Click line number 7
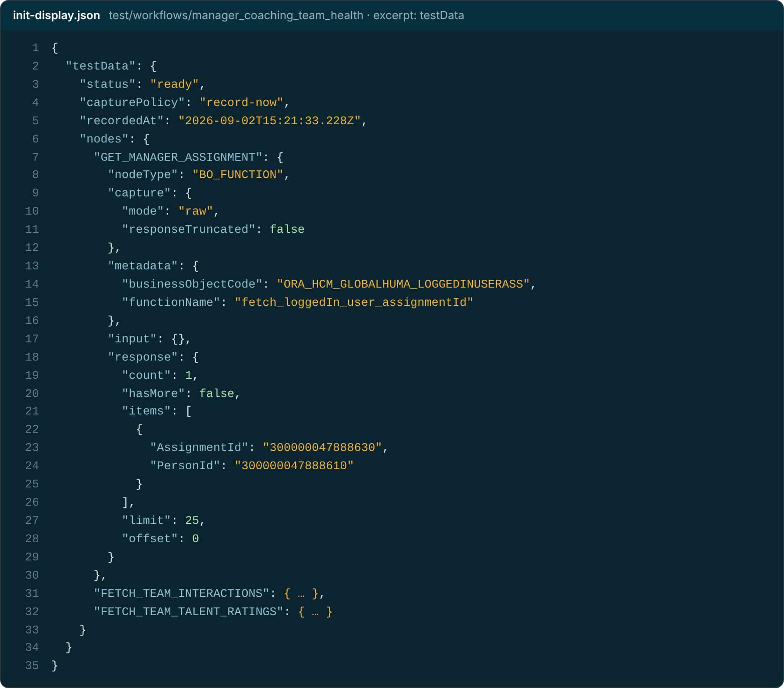The image size is (784, 689). tap(35, 157)
